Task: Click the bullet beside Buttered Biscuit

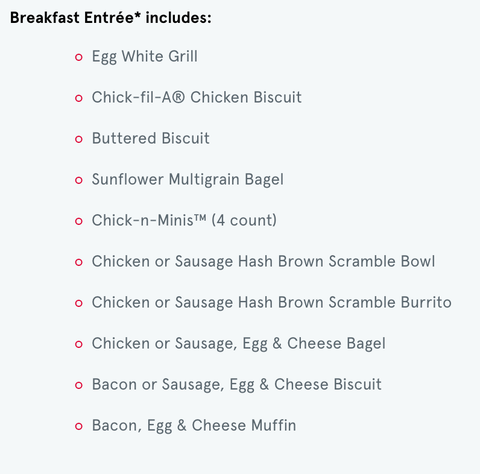Action: coord(79,139)
